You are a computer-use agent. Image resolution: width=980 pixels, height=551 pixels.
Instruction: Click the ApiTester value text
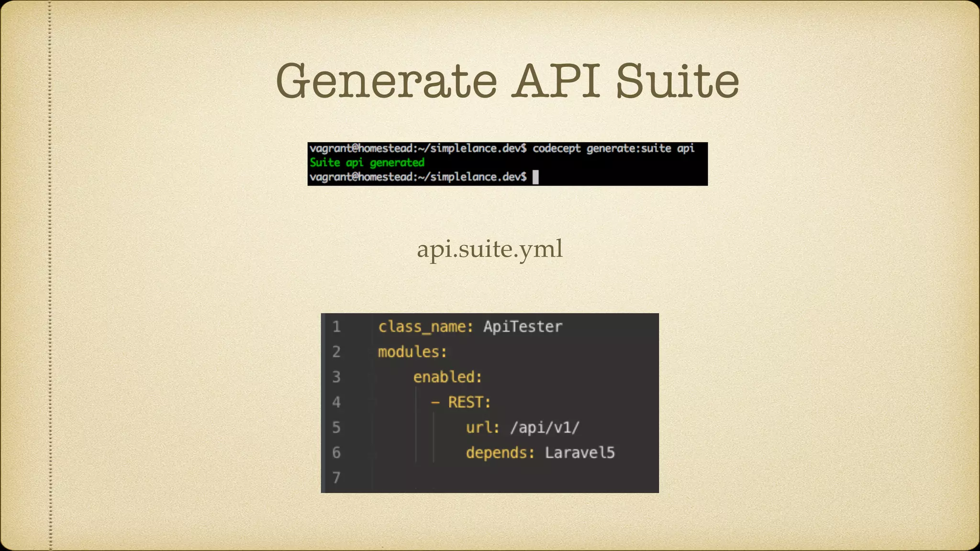coord(523,327)
